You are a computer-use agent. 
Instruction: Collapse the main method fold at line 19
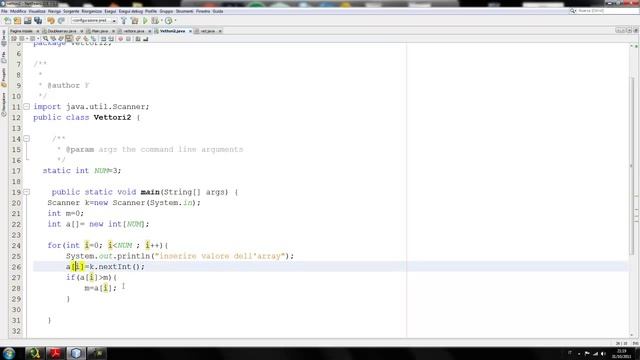coord(27,192)
